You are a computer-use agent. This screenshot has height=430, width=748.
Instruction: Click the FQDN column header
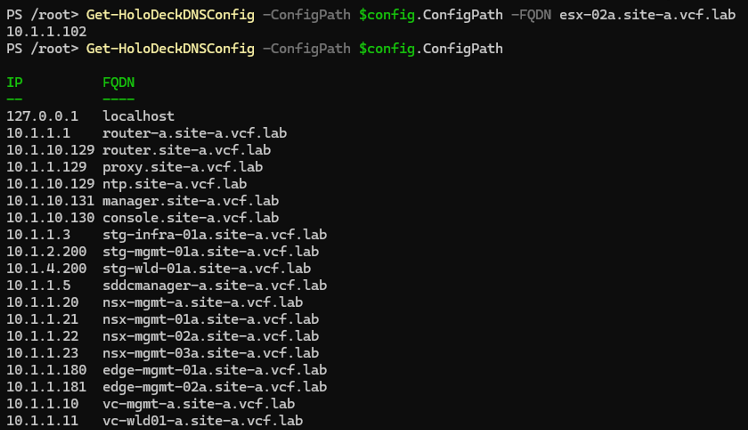point(118,83)
